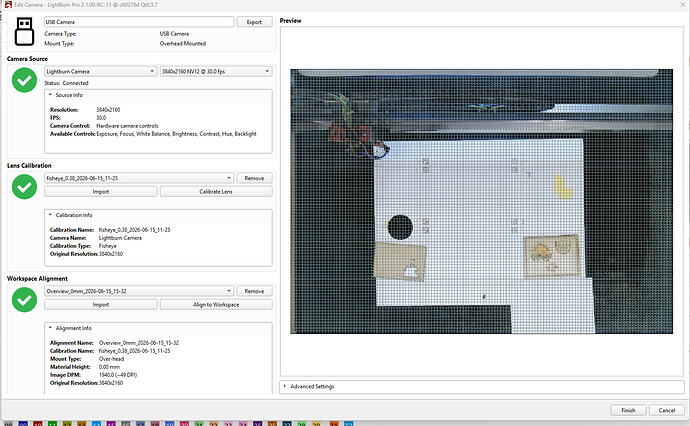
Task: Click the USB camera device icon
Action: click(x=24, y=31)
